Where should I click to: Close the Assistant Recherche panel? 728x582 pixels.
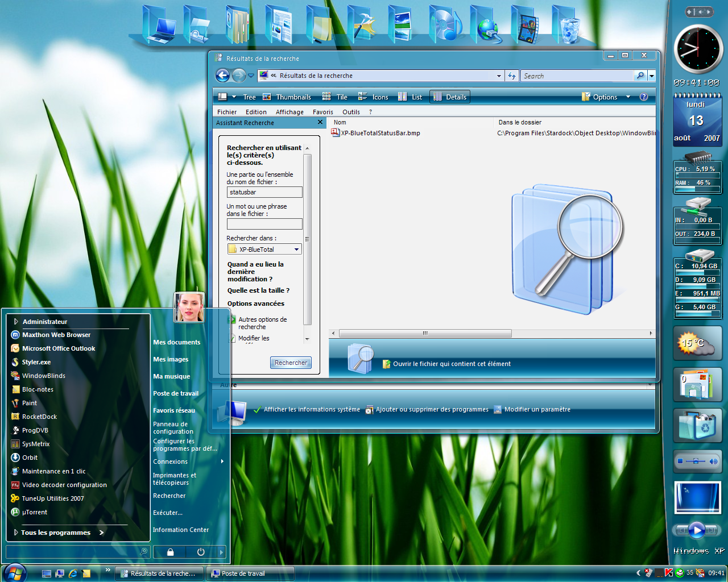click(x=320, y=122)
